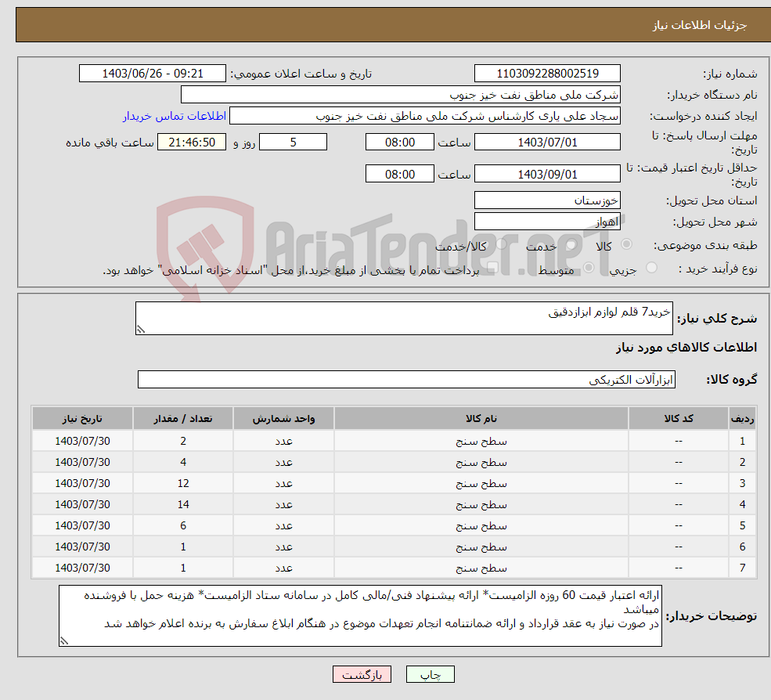The width and height of the screenshot is (771, 700).
Task: Click the buyer organization name field
Action: coord(400,95)
